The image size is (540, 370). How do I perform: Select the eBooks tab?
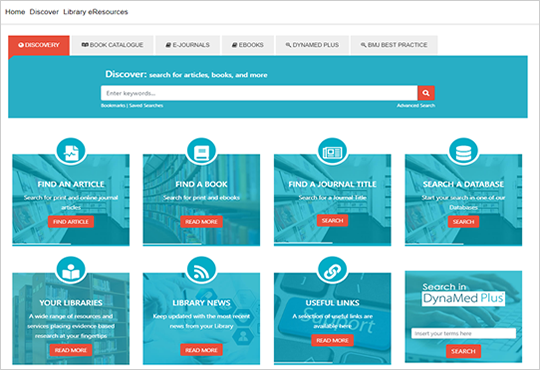point(248,45)
